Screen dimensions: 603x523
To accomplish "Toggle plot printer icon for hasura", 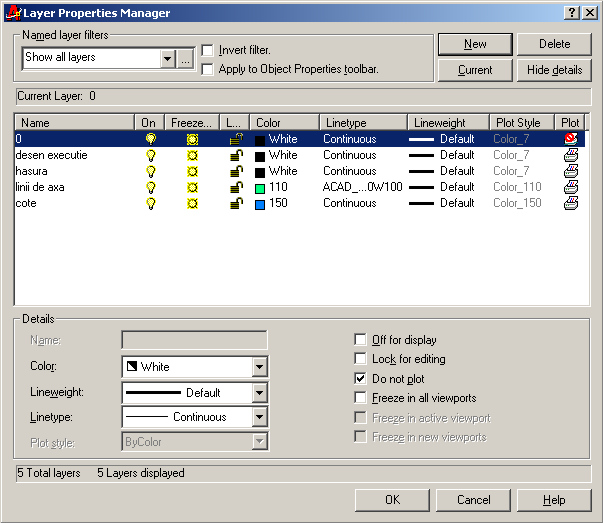I will (x=571, y=171).
